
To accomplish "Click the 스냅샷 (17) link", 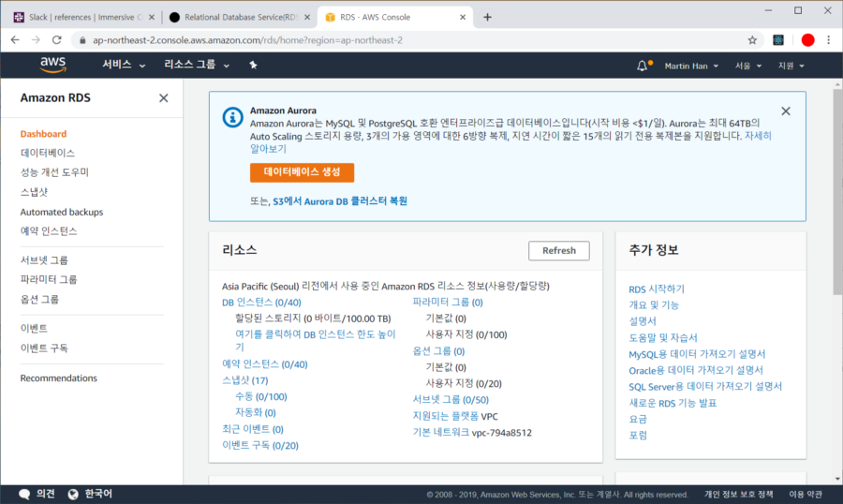I will 245,380.
